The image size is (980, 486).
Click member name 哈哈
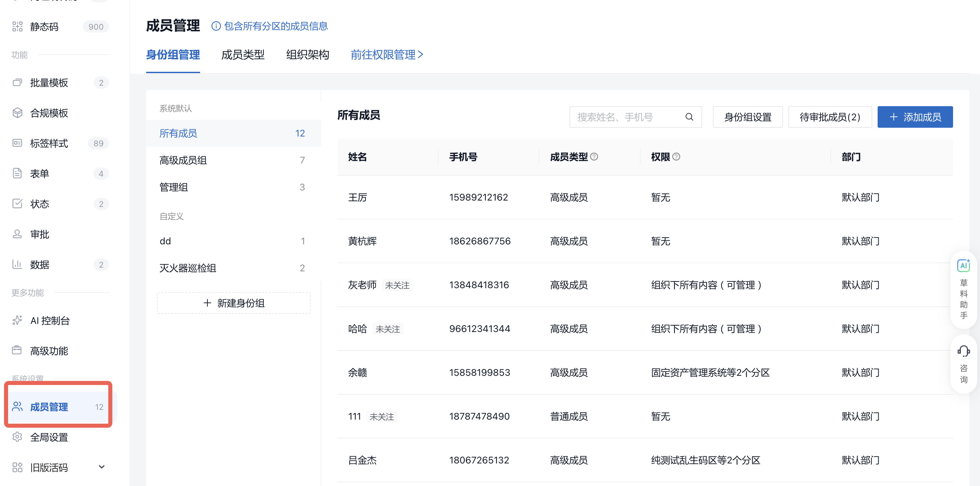point(358,329)
